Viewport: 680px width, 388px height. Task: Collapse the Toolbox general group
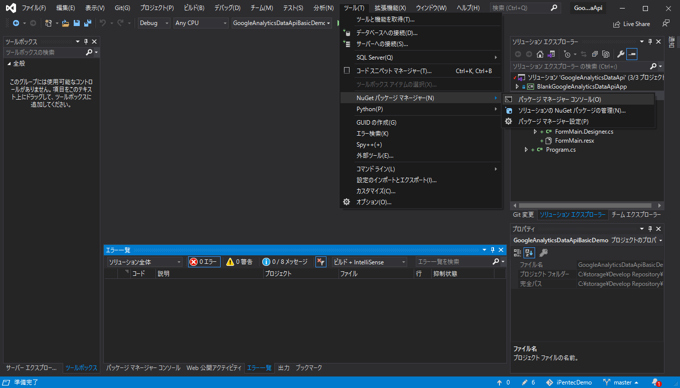coord(9,64)
